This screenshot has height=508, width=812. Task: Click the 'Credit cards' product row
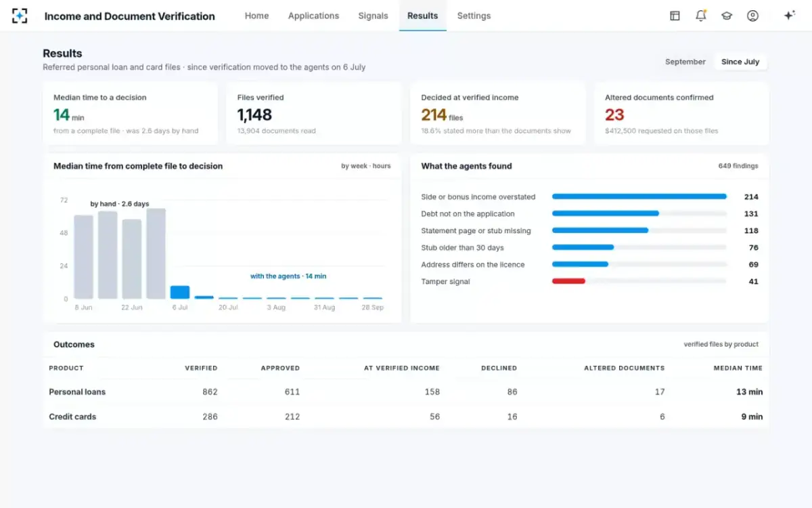coord(406,417)
